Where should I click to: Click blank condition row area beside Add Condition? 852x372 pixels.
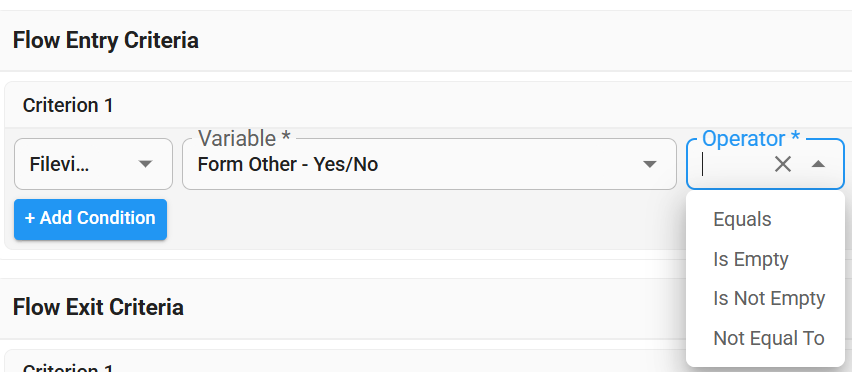(424, 219)
